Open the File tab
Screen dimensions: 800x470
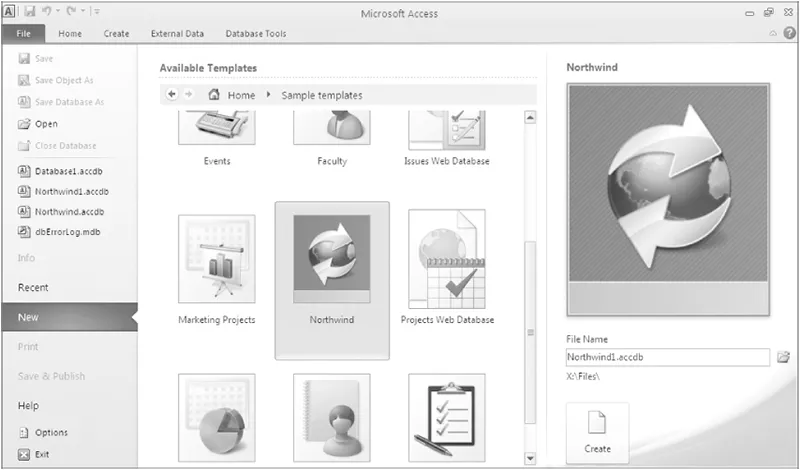coord(23,33)
